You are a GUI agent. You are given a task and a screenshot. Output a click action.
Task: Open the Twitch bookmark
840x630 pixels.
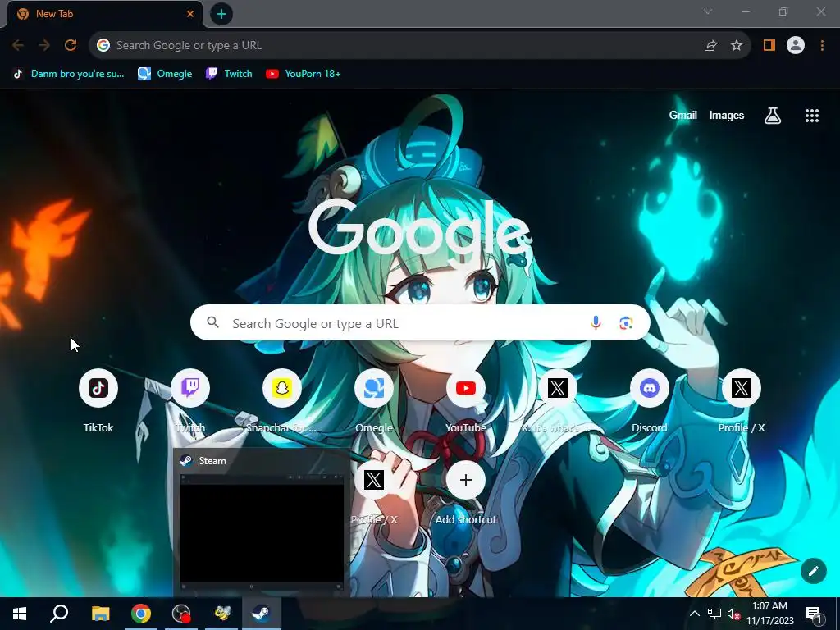pyautogui.click(x=230, y=74)
